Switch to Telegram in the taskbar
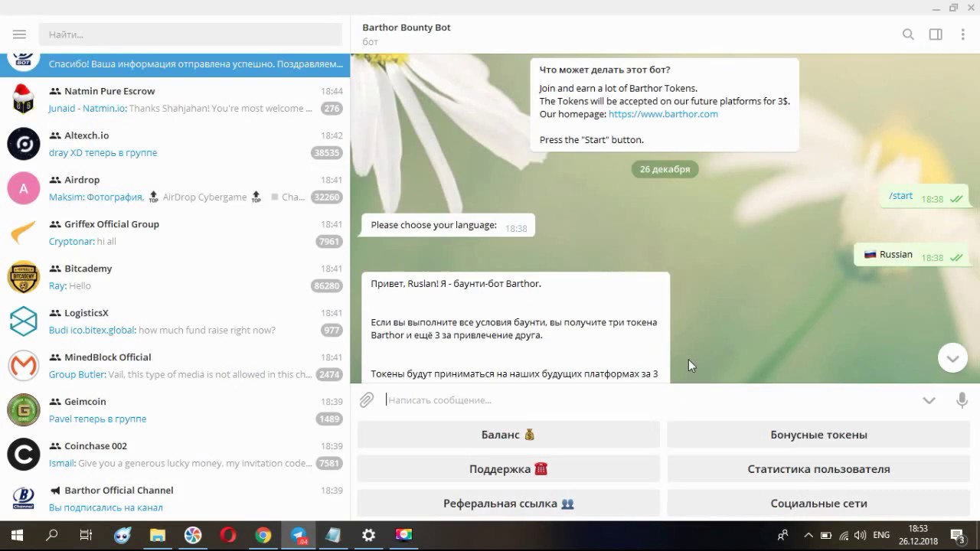The image size is (980, 551). (299, 536)
